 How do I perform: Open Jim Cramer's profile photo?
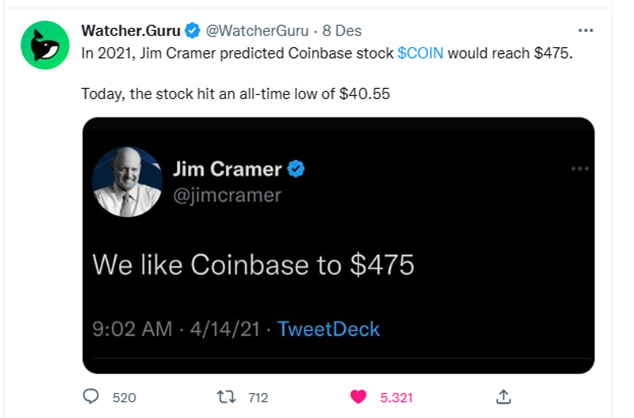(x=127, y=182)
